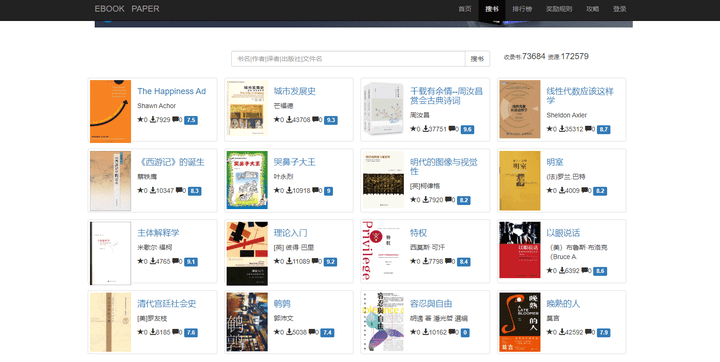Screen dimensions: 720x362
Task: Click the star icon under The Happiness Ad
Action: [x=140, y=119]
